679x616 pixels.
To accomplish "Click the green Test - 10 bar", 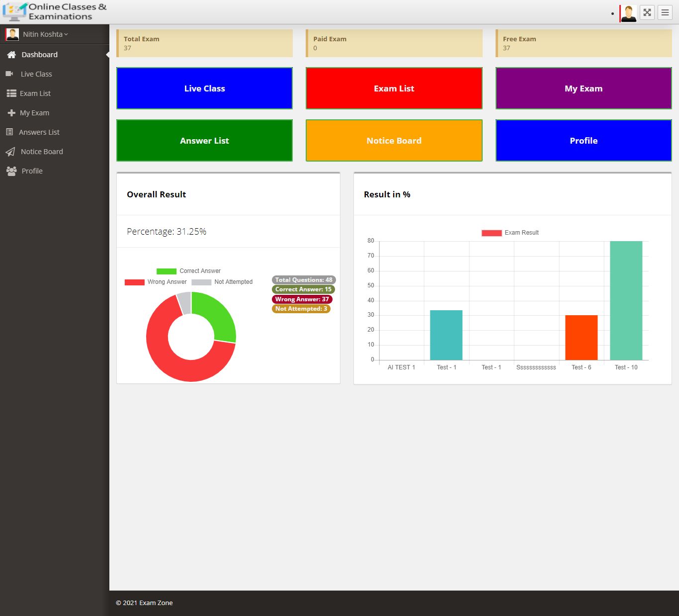I will (x=626, y=301).
